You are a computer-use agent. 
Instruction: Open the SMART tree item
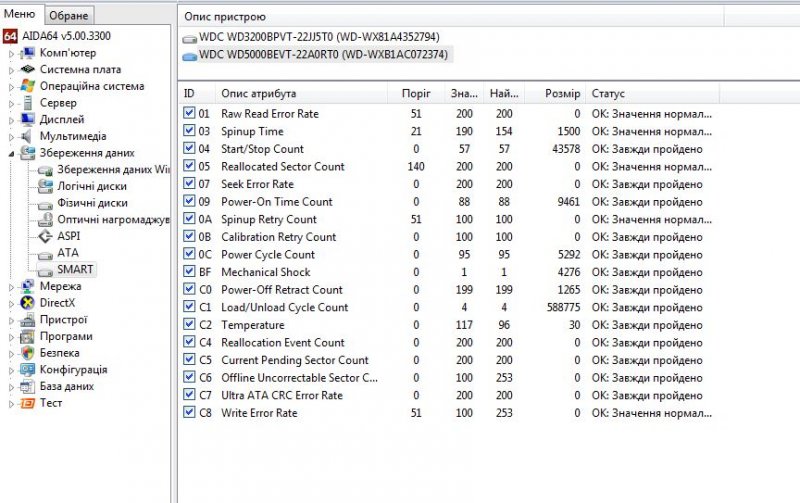point(74,269)
